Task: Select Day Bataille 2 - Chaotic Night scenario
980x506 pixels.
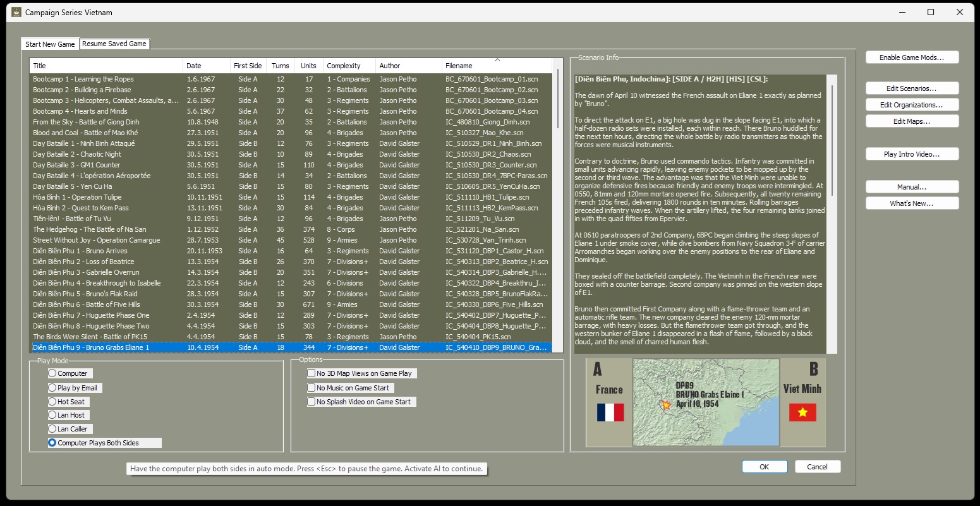Action: point(291,155)
